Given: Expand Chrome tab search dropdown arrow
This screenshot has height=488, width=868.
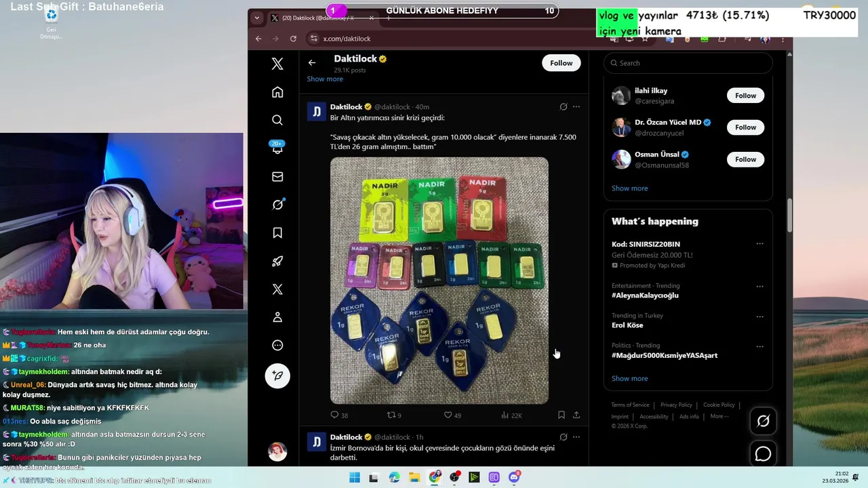Looking at the screenshot, I should (x=256, y=18).
